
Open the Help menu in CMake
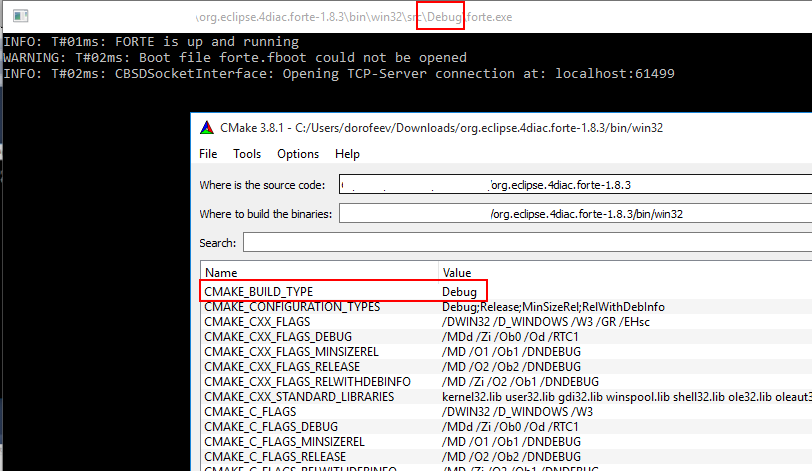point(347,154)
